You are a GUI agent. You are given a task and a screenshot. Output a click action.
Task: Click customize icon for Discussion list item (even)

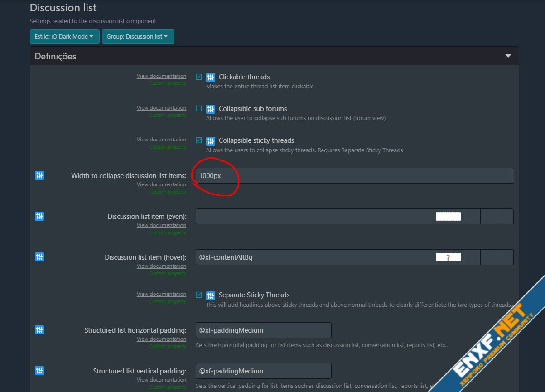click(x=39, y=216)
